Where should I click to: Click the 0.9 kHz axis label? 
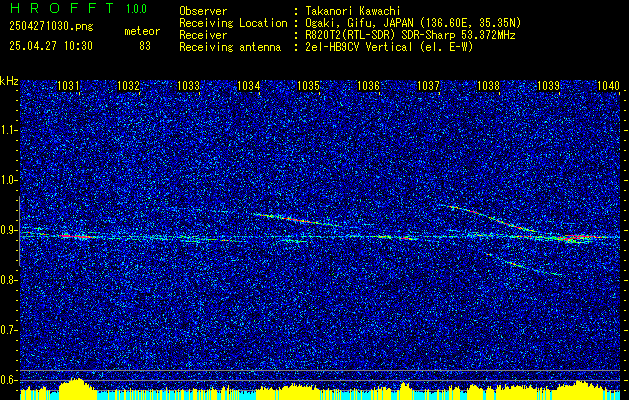pos(8,230)
